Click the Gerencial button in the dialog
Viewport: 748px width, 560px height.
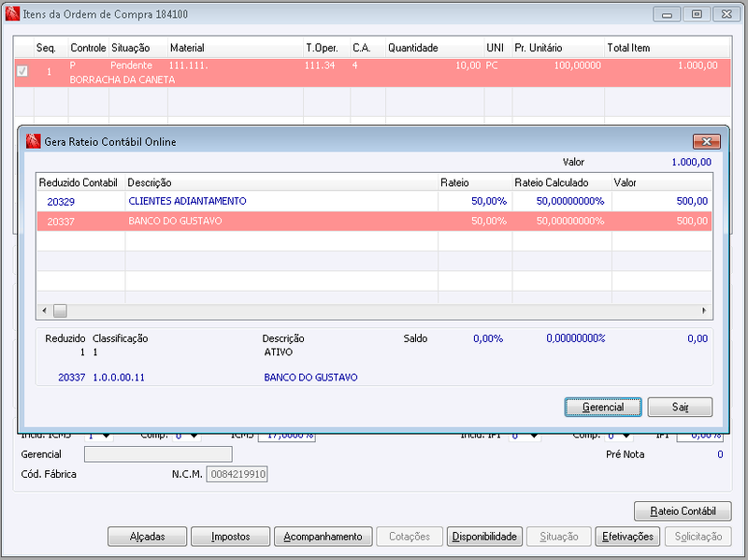[x=603, y=407]
